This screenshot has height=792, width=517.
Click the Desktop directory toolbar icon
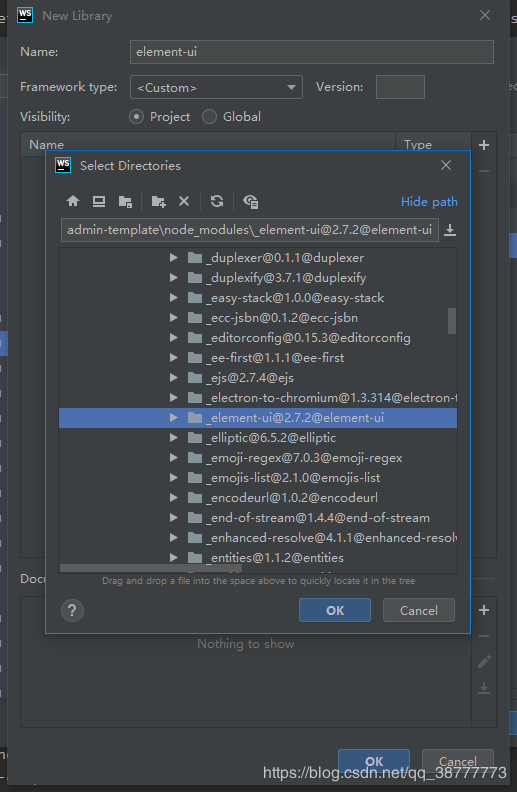coord(99,201)
